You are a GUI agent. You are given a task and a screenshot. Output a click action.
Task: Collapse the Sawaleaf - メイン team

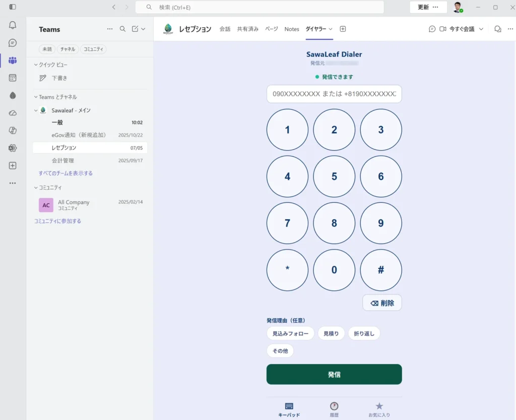(36, 110)
